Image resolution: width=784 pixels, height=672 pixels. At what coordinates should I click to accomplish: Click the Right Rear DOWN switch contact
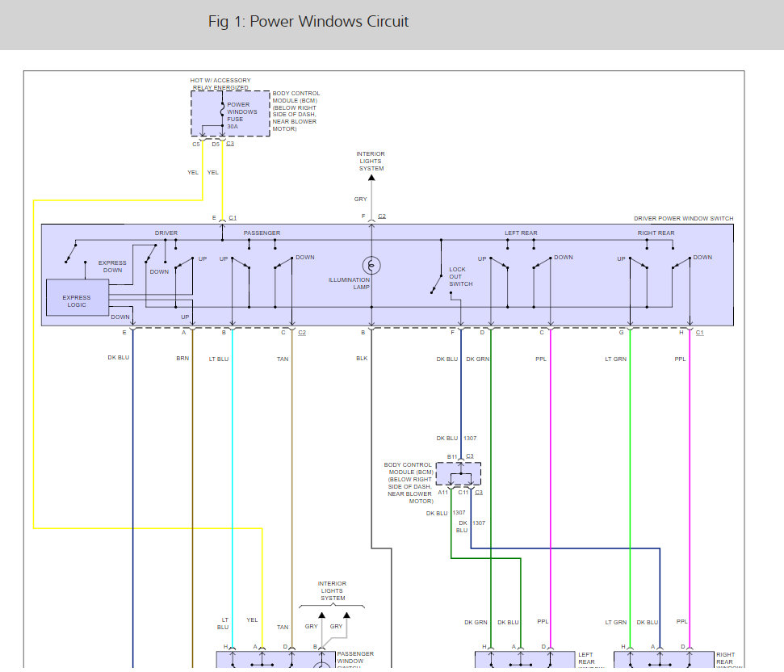click(x=681, y=263)
